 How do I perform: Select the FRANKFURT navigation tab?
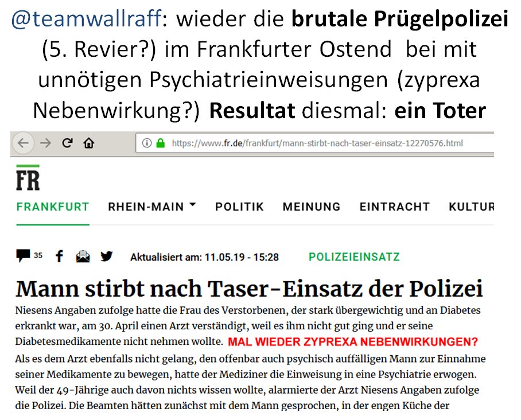pyautogui.click(x=53, y=207)
